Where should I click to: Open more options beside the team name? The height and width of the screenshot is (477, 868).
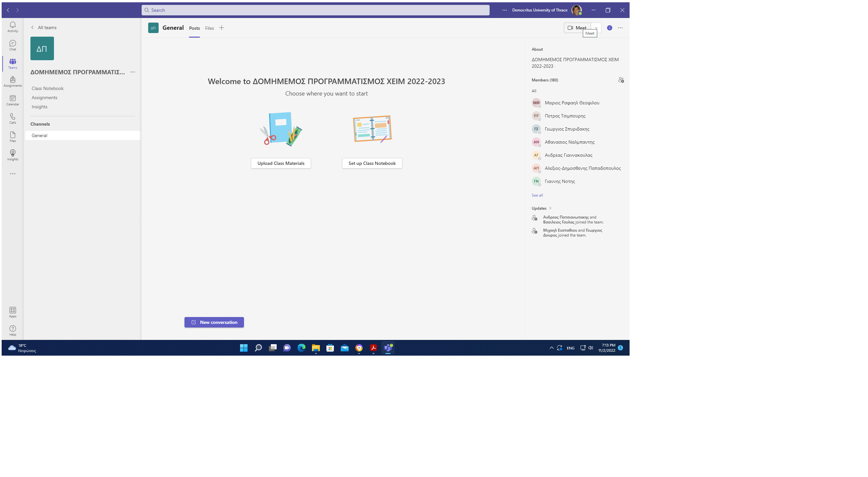coord(133,72)
